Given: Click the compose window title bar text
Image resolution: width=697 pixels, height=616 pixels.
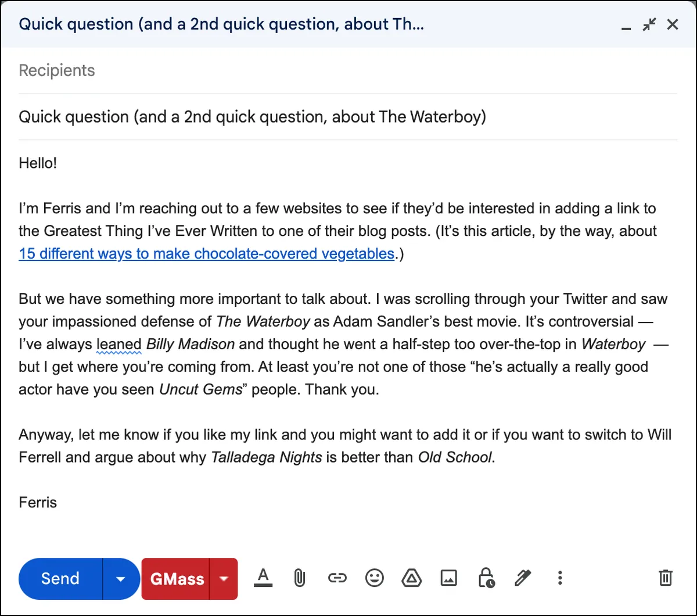Looking at the screenshot, I should click(x=221, y=24).
